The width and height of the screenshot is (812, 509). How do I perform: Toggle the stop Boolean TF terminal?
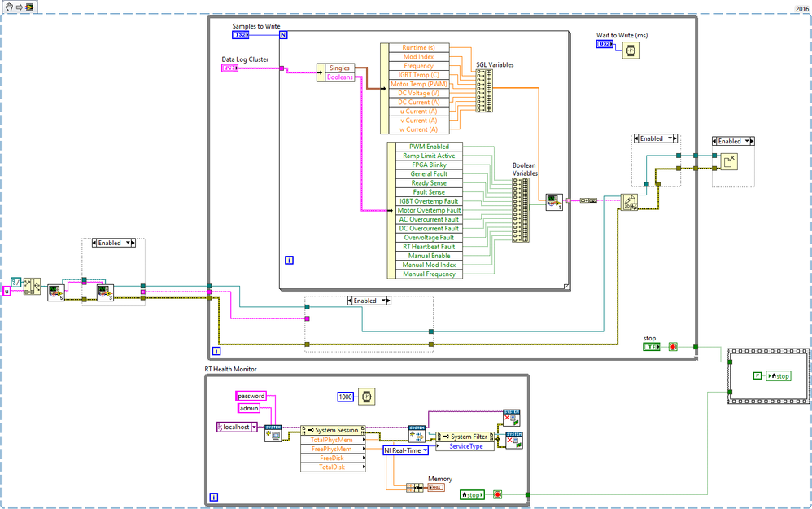tap(652, 347)
